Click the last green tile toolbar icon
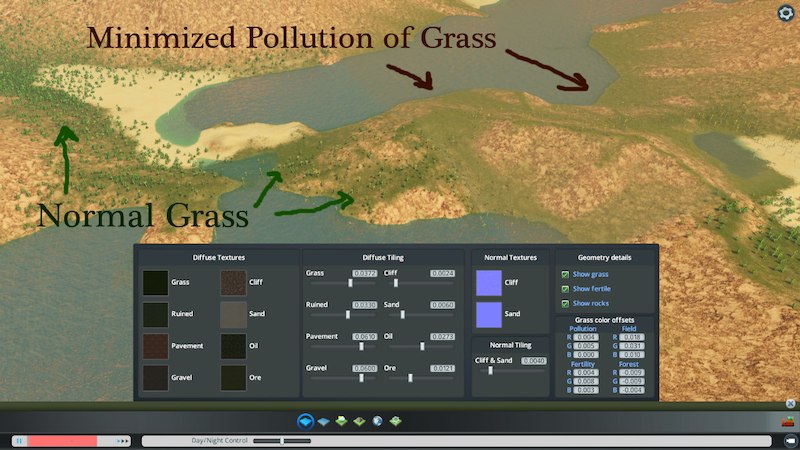This screenshot has width=800, height=450. pos(395,422)
